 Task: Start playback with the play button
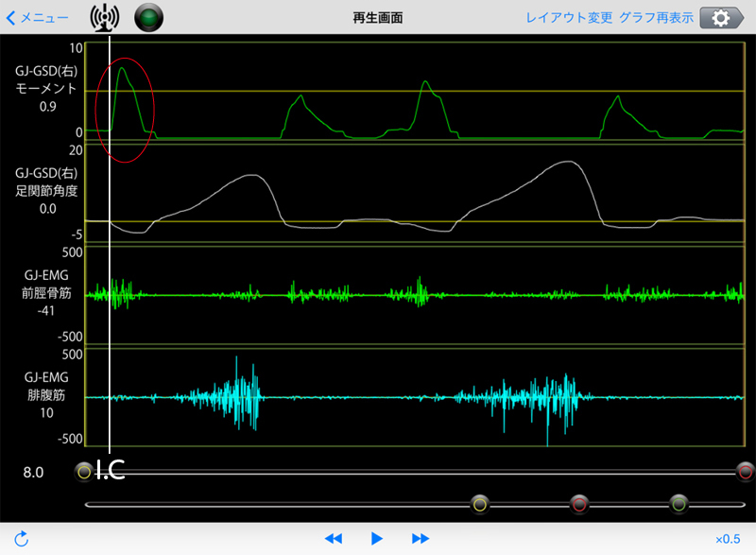(376, 539)
